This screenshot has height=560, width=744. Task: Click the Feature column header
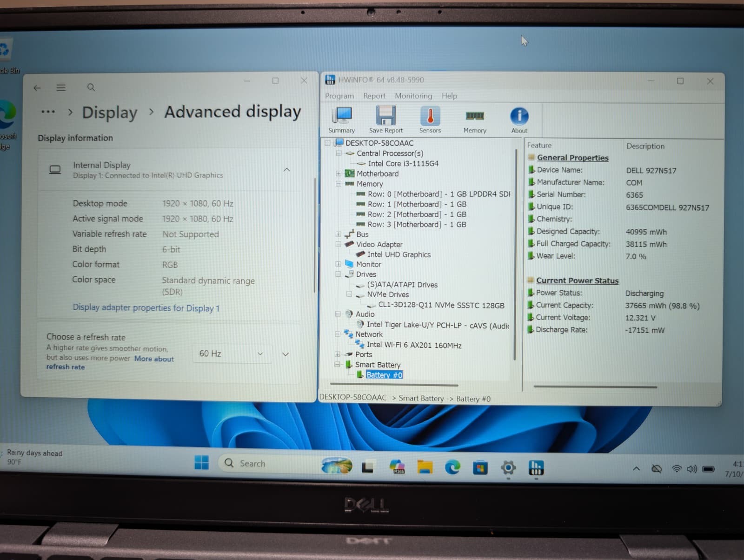[x=539, y=146]
